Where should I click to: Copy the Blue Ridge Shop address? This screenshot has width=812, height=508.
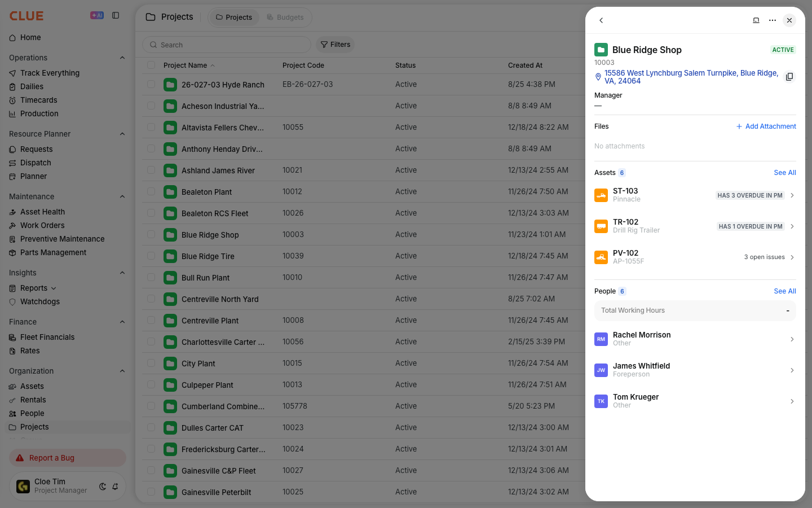click(789, 77)
